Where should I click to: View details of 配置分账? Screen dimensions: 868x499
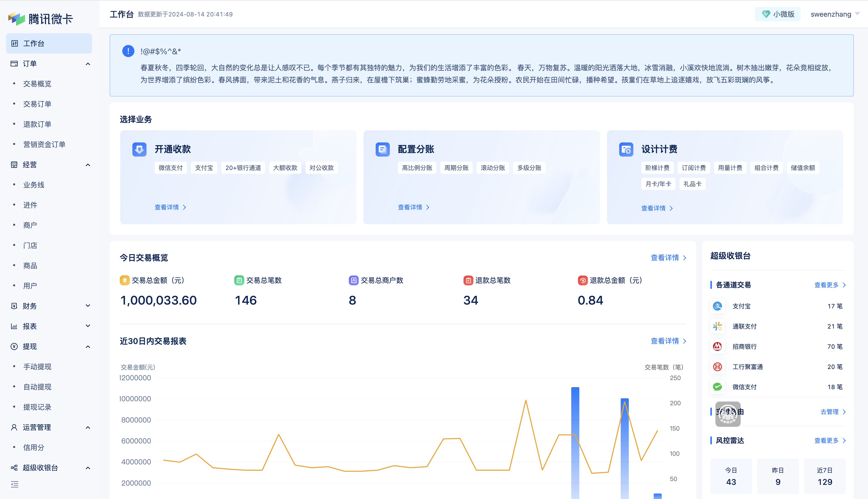[414, 207]
